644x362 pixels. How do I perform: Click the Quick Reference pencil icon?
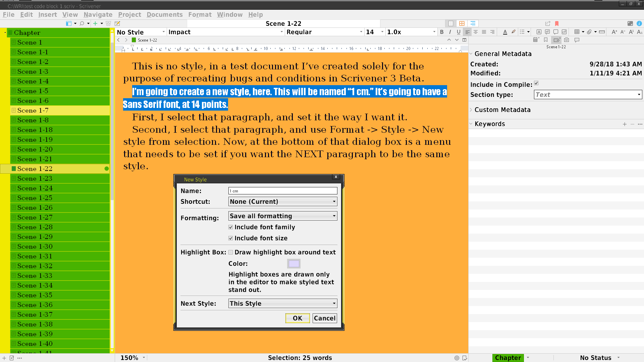pos(117,23)
